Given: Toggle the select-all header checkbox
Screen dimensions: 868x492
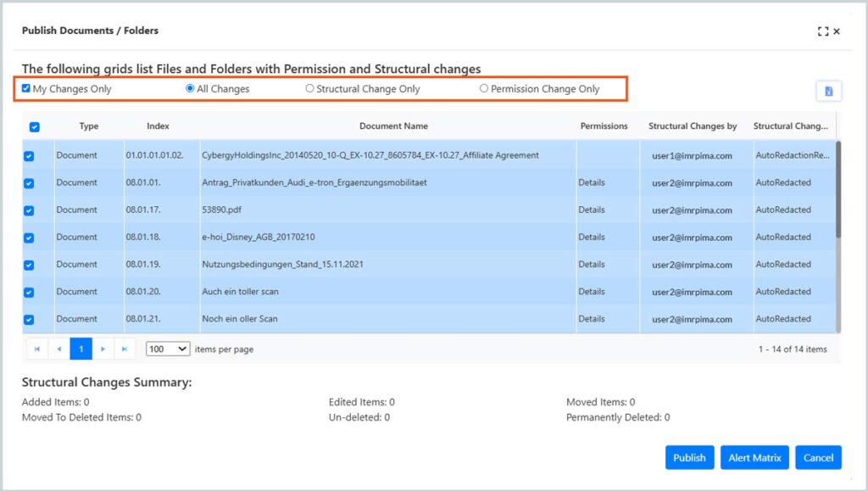Looking at the screenshot, I should click(x=35, y=127).
